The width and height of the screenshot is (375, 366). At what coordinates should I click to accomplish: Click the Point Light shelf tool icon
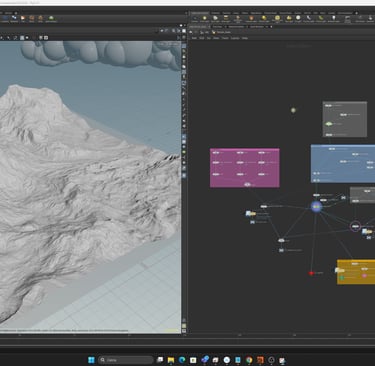[x=205, y=18]
